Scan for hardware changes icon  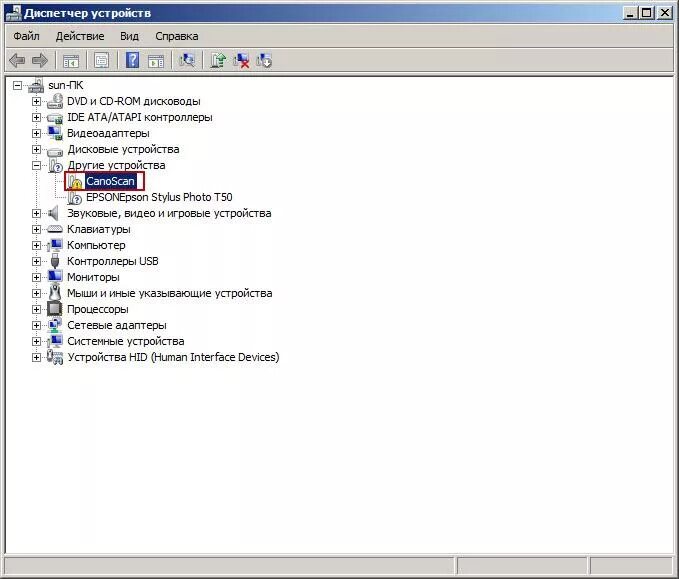click(187, 60)
